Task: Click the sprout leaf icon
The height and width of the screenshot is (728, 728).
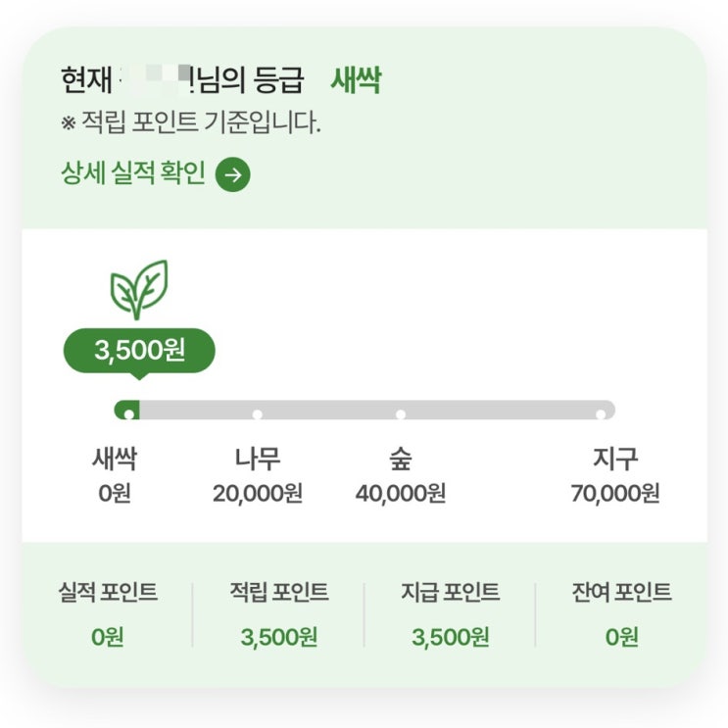Action: [x=139, y=289]
